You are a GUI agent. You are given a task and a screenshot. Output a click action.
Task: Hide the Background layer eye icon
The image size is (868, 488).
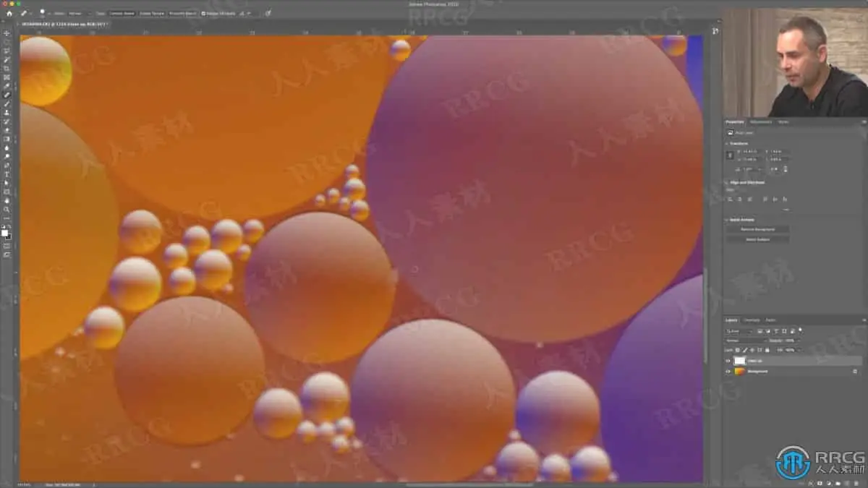(x=728, y=371)
